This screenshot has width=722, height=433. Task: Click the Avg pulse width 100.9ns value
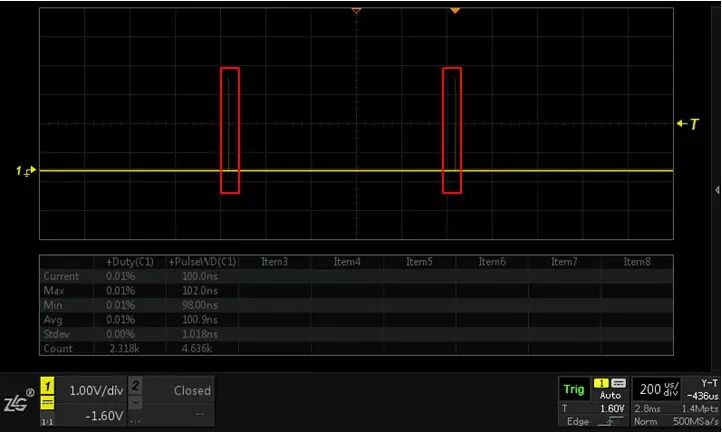tap(200, 320)
